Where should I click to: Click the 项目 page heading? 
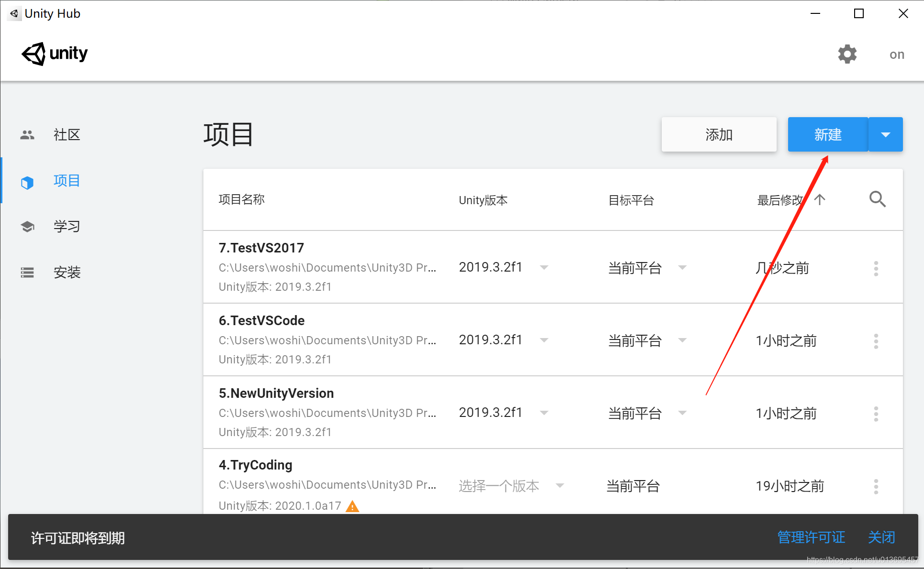(x=228, y=134)
